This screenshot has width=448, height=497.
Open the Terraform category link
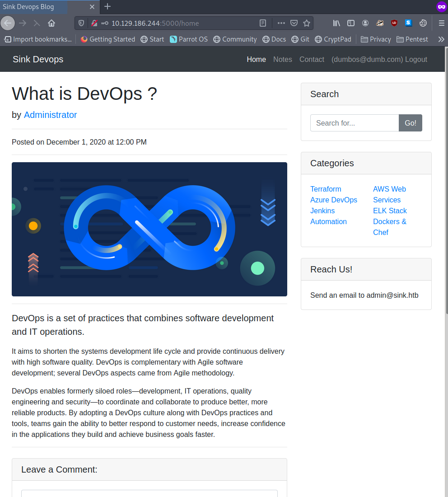pos(326,189)
